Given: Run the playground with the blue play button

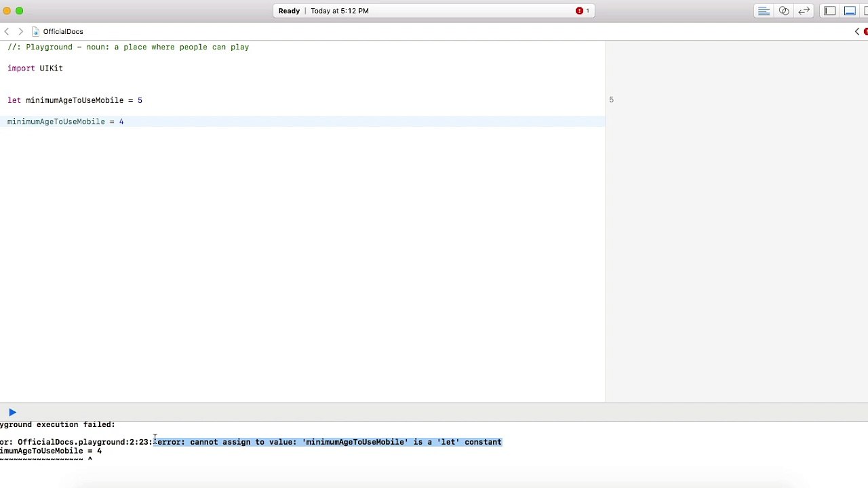Looking at the screenshot, I should click(12, 412).
